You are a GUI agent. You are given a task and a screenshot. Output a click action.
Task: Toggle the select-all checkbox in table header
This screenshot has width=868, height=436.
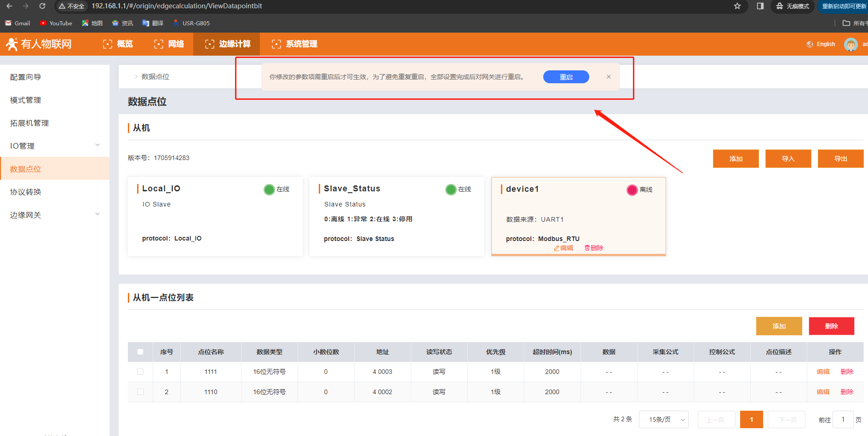[140, 352]
